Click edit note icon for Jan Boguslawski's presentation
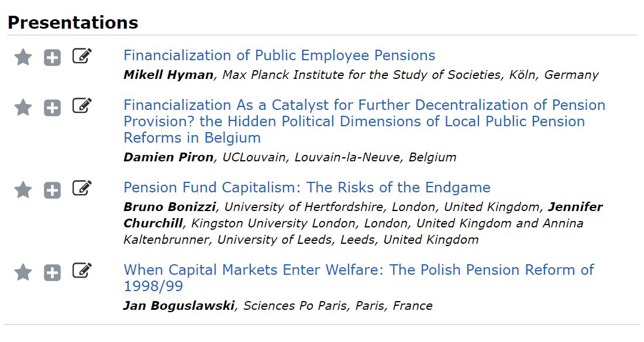644x342 pixels. click(82, 271)
